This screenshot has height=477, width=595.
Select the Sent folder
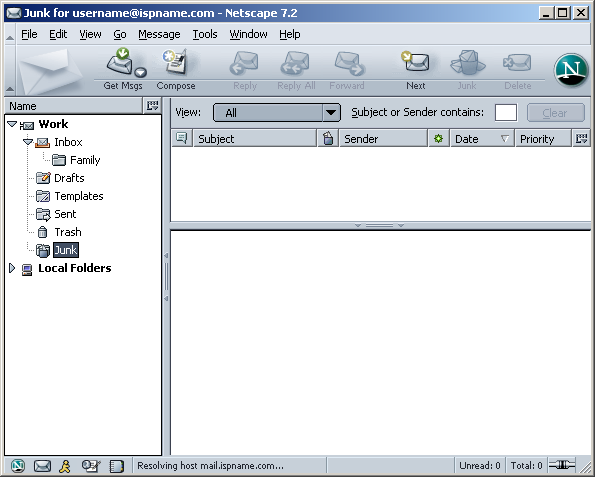[x=65, y=214]
